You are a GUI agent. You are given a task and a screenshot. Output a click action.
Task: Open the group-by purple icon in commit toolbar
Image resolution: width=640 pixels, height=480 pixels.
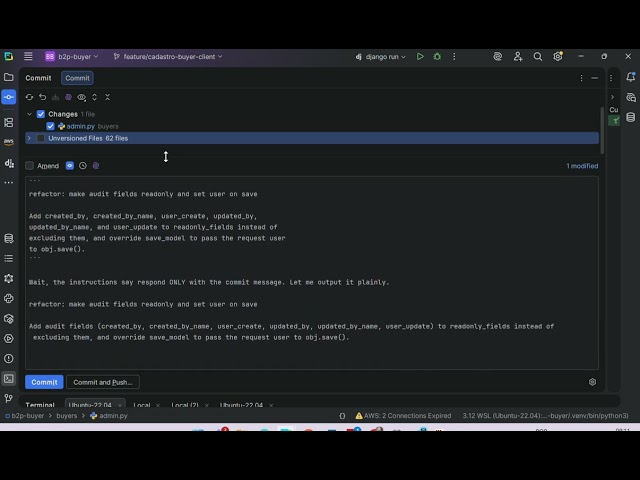tap(69, 97)
